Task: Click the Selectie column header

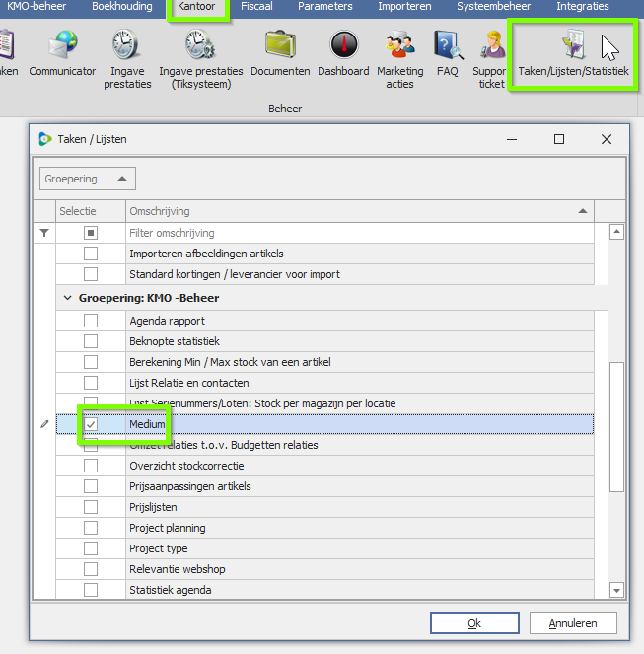Action: click(x=91, y=211)
